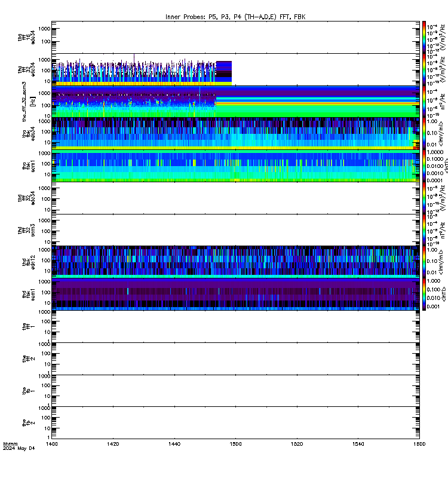Screen dimensions: 448x478
Task: Click the "1520" time axis label
Action: [x=297, y=444]
